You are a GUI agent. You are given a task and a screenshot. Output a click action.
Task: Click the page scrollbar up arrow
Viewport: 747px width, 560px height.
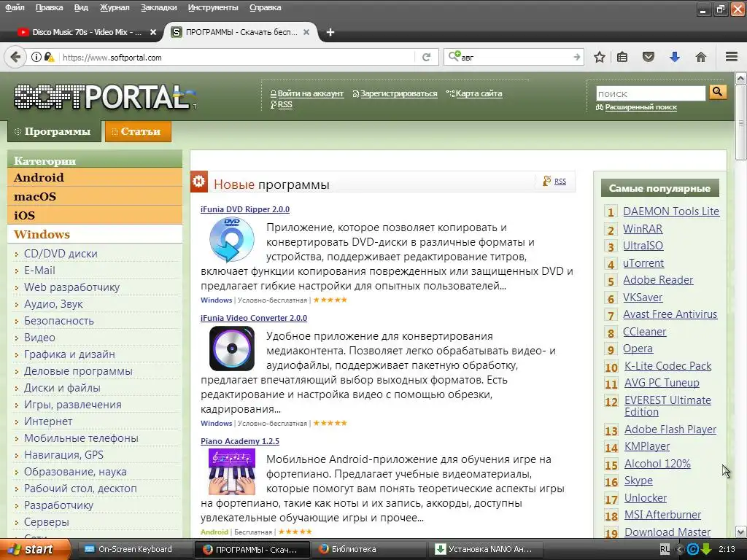[741, 77]
